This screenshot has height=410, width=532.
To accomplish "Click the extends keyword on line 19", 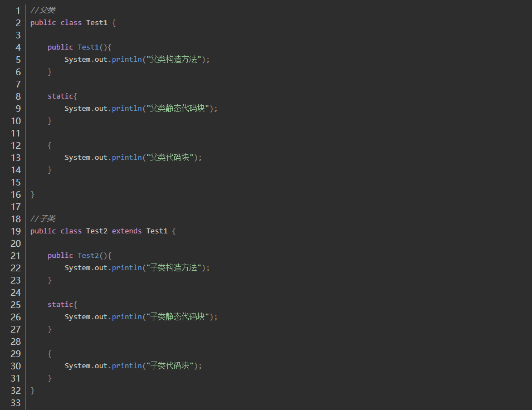I will coord(126,231).
